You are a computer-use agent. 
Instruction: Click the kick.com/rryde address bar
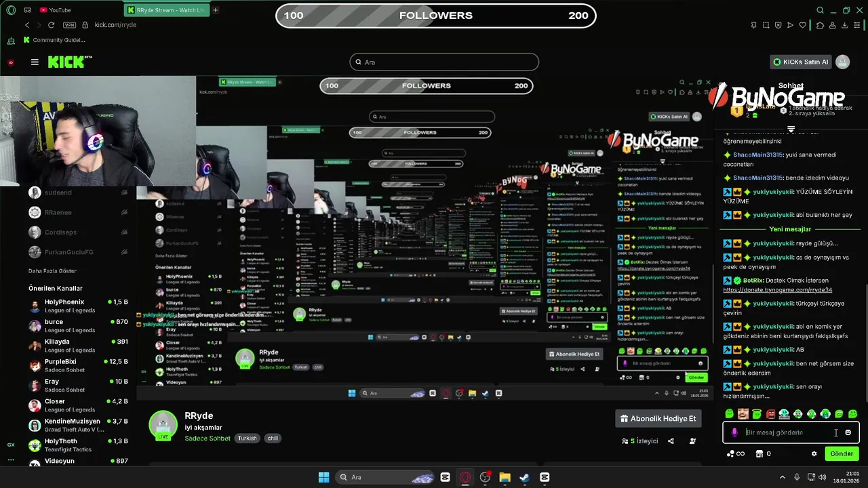115,25
